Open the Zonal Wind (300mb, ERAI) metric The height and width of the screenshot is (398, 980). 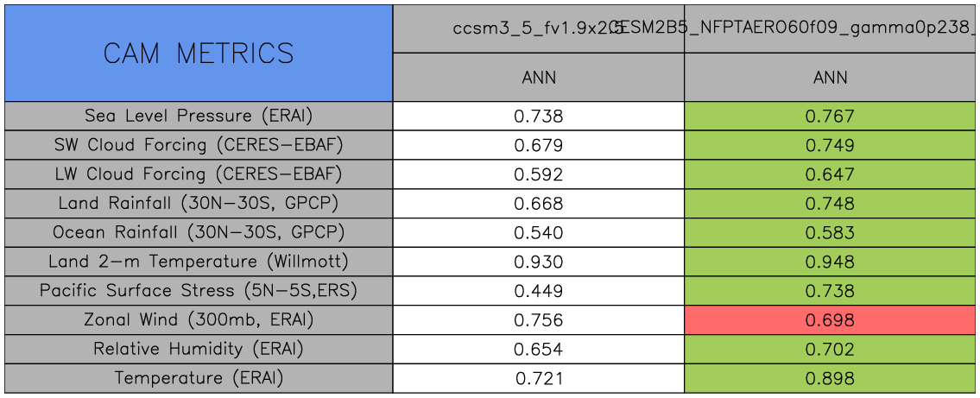[x=199, y=320]
